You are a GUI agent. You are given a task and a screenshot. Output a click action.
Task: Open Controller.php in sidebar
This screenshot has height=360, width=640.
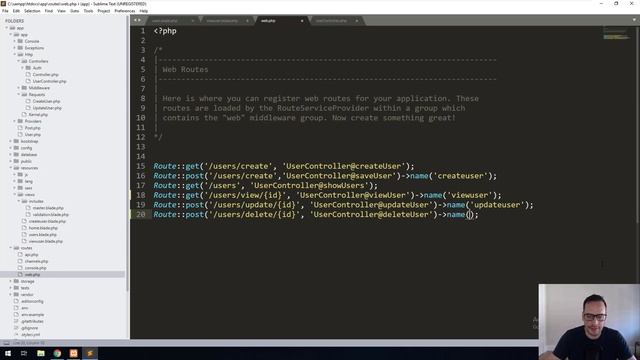pos(45,75)
